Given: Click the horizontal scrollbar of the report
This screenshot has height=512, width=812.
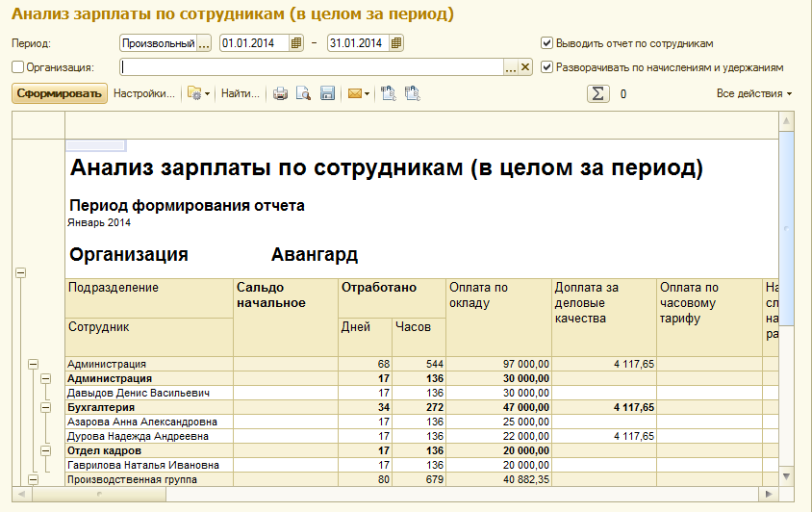Looking at the screenshot, I should pos(385,494).
